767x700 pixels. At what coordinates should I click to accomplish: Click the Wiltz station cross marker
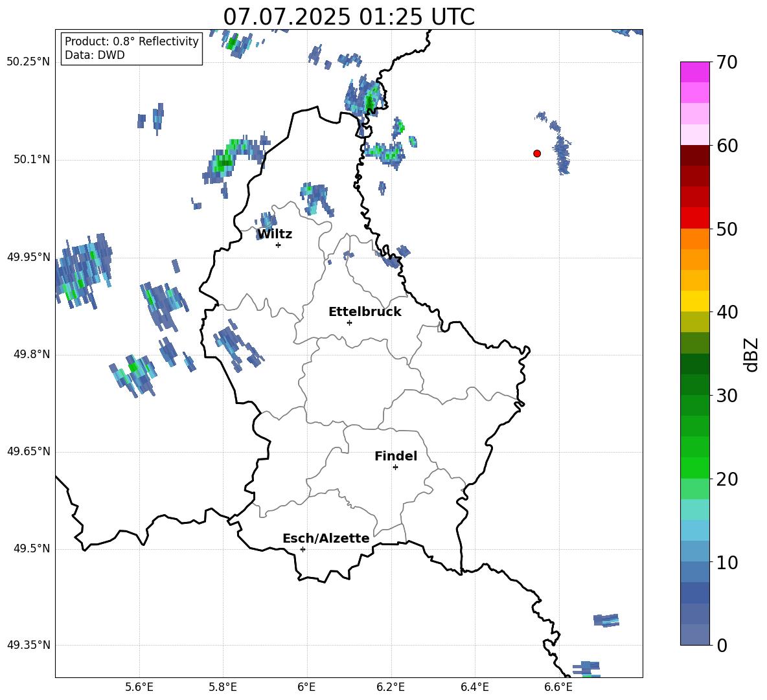coord(279,245)
